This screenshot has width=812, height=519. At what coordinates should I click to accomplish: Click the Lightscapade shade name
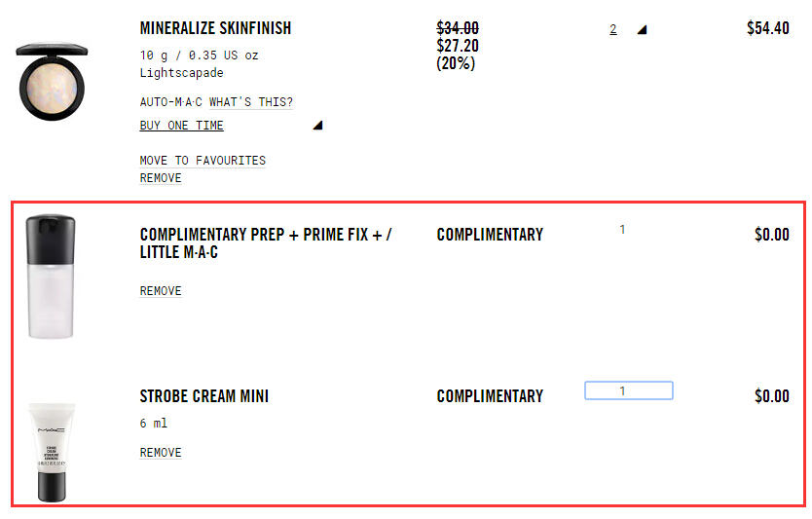pyautogui.click(x=181, y=72)
